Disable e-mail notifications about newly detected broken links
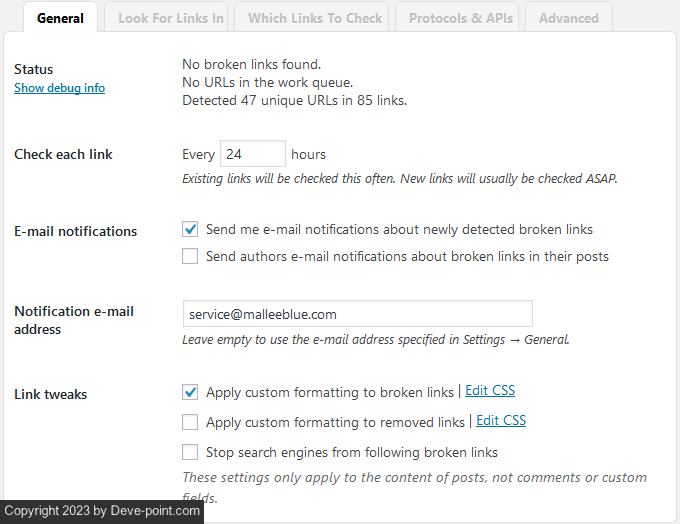This screenshot has width=680, height=524. (190, 229)
